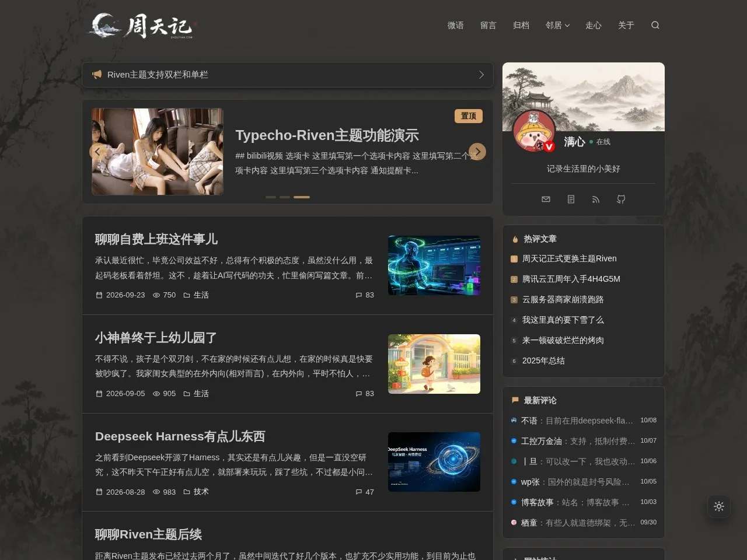Select the first carousel indicator dash
The width and height of the screenshot is (747, 560).
[271, 197]
